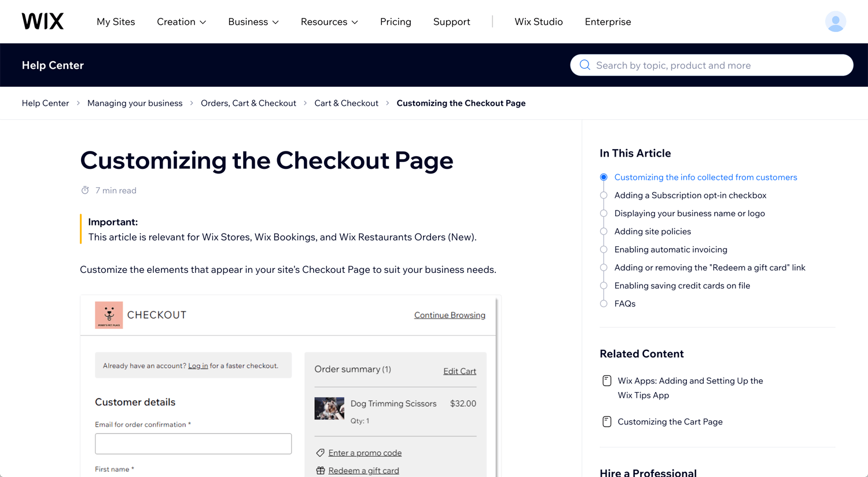Select the Displaying your business name marker dot
868x477 pixels.
pos(604,213)
